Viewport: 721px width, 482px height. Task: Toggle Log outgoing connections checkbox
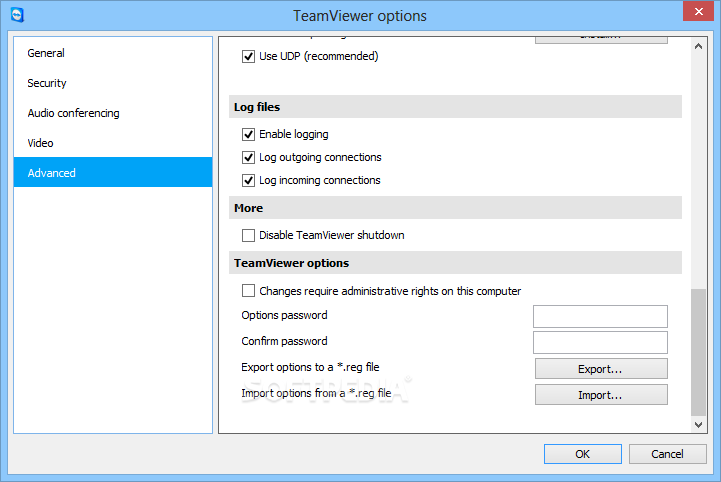click(248, 157)
